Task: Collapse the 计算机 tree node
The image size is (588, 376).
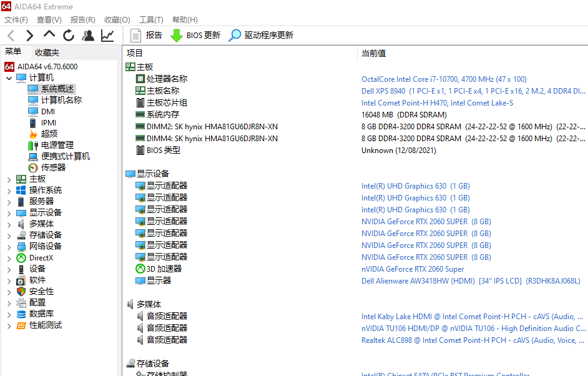Action: 9,78
